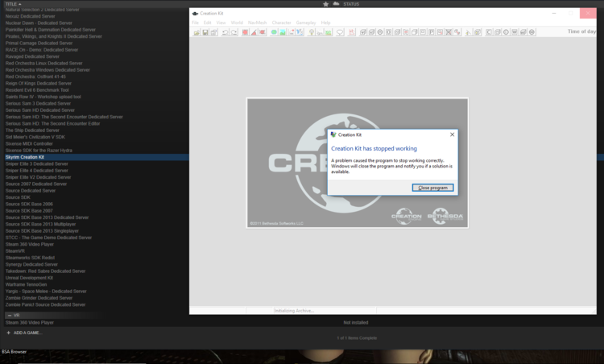
Task: Click the open-folder Load files icon in Creation Kit toolbar
Action: click(197, 32)
